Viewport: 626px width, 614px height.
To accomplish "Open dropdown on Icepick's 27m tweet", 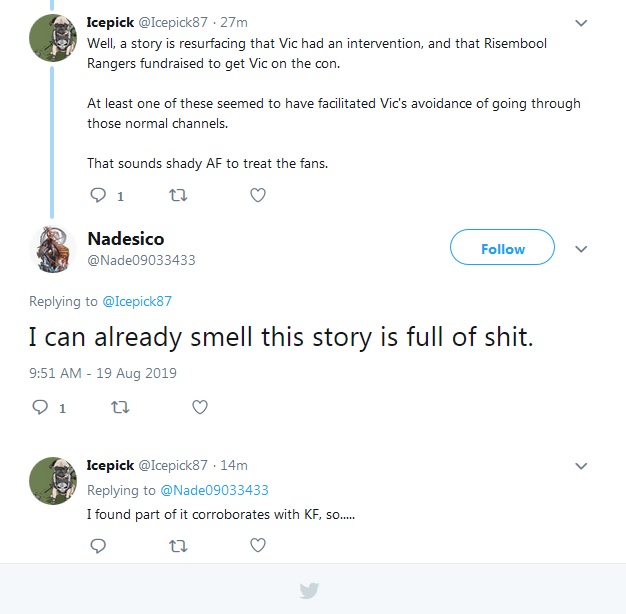I will tap(581, 23).
